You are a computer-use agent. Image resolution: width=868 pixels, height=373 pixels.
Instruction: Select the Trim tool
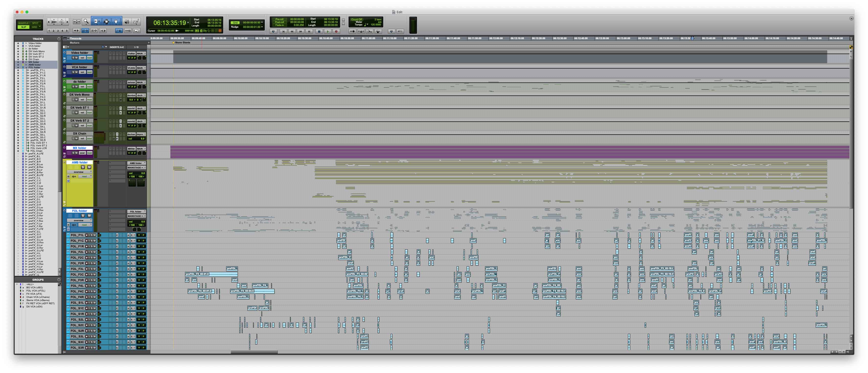click(97, 22)
